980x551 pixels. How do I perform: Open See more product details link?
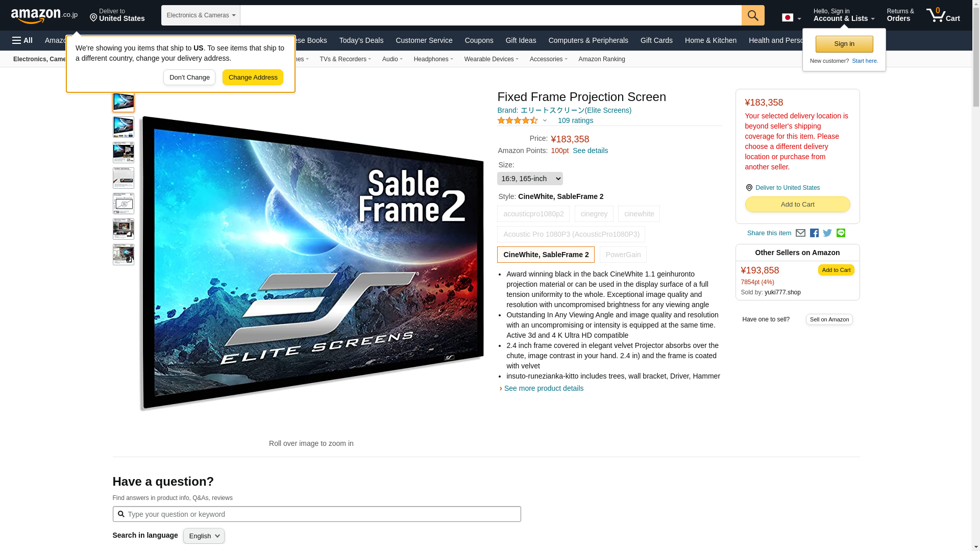point(544,388)
